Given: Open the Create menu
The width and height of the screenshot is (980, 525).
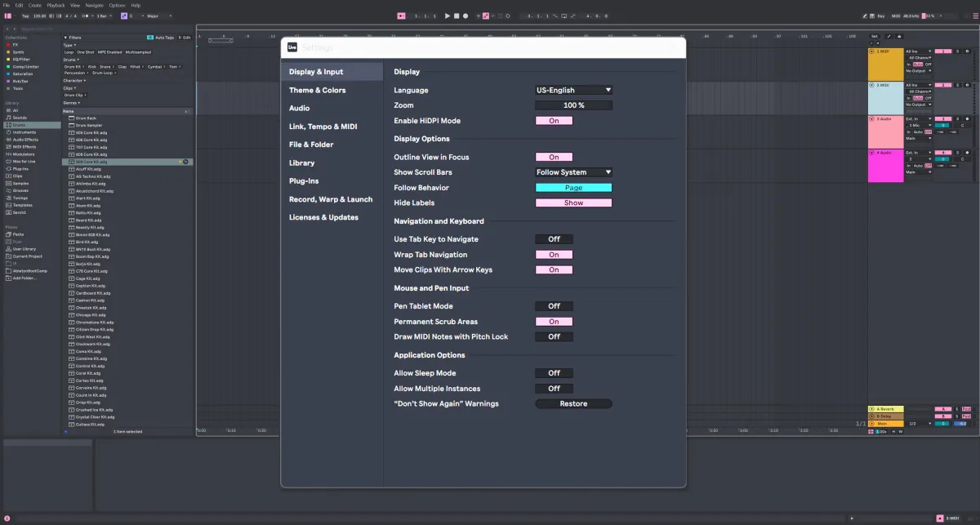Looking at the screenshot, I should [x=35, y=5].
